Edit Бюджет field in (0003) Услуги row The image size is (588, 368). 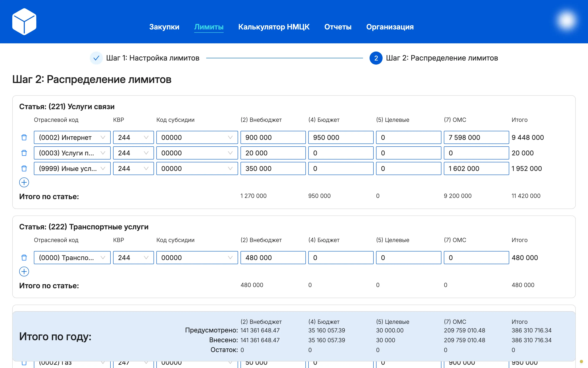coord(341,153)
